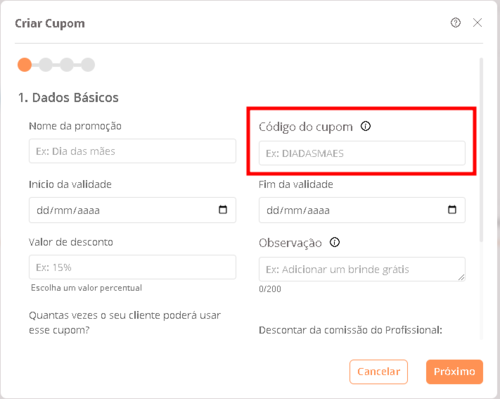Go to next step with Próximo
Image resolution: width=500 pixels, height=399 pixels.
454,372
